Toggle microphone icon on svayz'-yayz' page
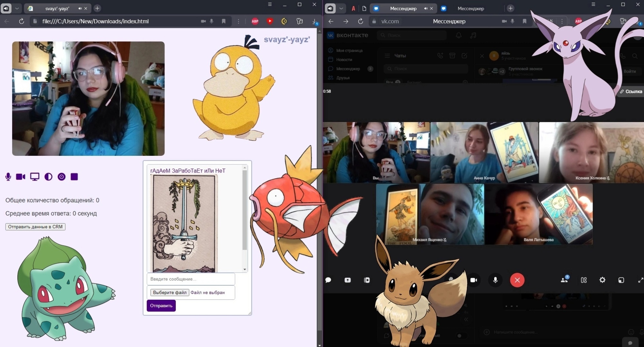Screen dimensions: 644x347 pyautogui.click(x=8, y=177)
